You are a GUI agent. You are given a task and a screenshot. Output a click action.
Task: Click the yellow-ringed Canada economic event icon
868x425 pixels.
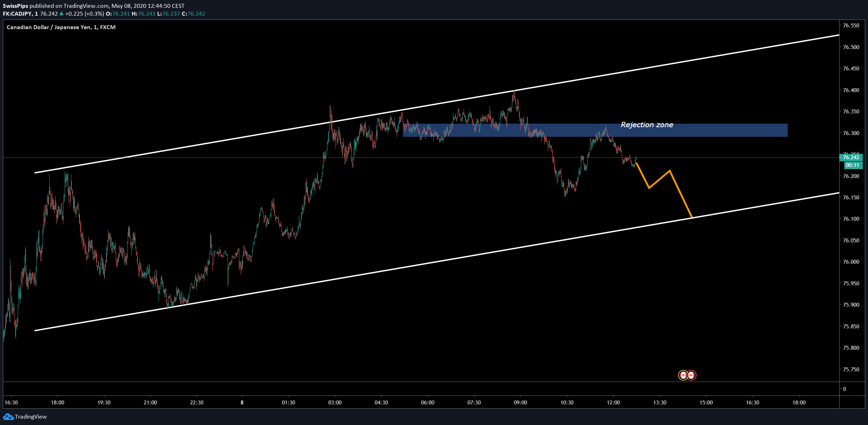pyautogui.click(x=683, y=375)
